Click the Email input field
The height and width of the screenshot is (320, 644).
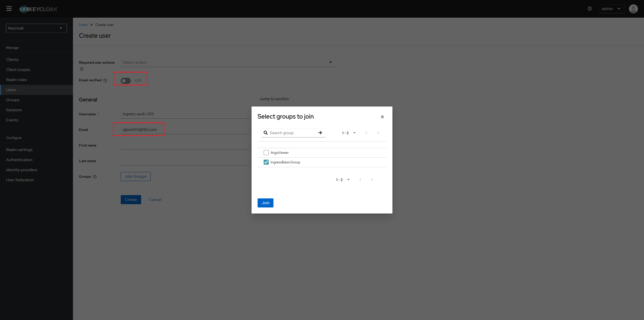[185, 130]
